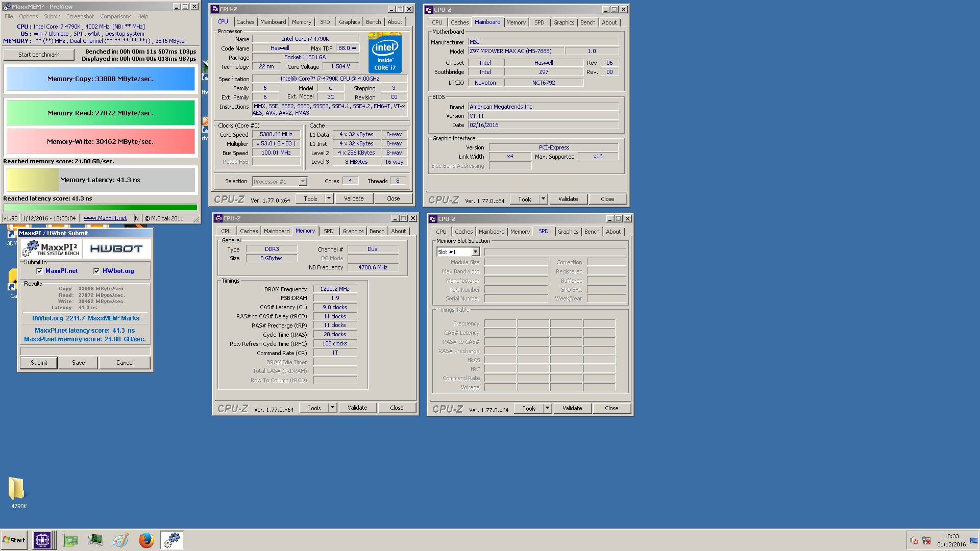
Task: Click Core Speed value 5300.66 MHz
Action: [276, 135]
